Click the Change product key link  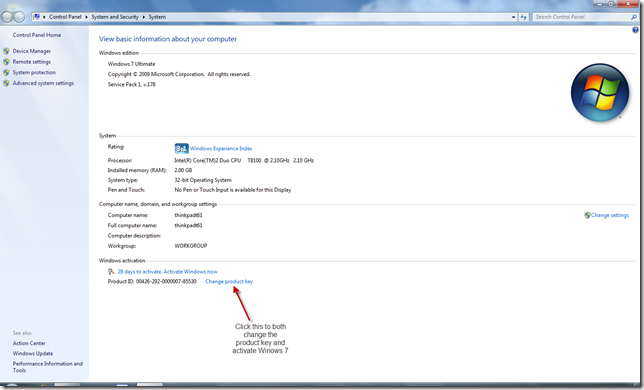click(229, 282)
